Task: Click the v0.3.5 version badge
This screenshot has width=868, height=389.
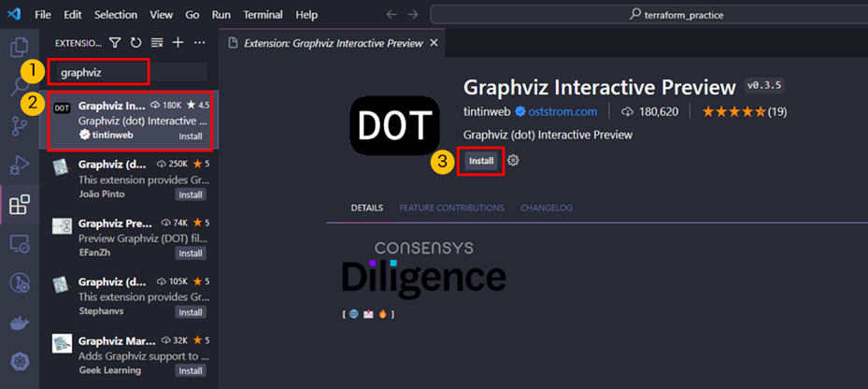Action: click(x=764, y=86)
